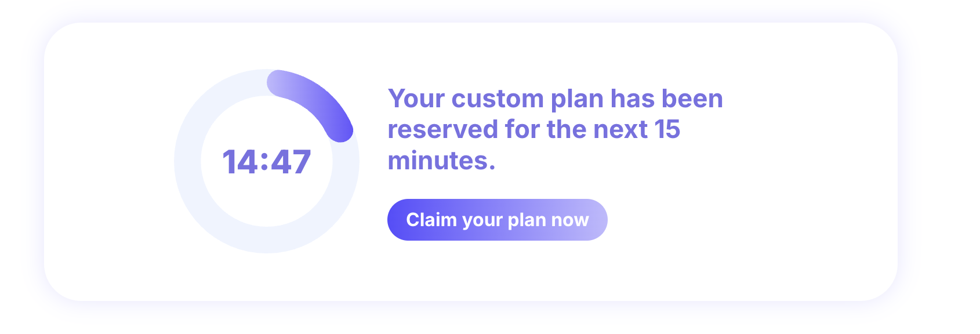Click the number "15" in the heading
This screenshot has width=980, height=334.
pos(667,129)
